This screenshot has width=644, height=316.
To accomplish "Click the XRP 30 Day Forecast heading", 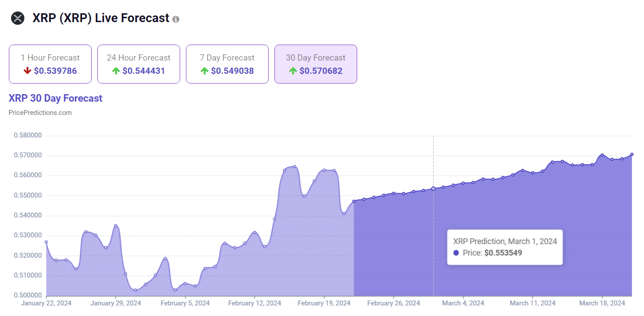I will click(x=55, y=98).
